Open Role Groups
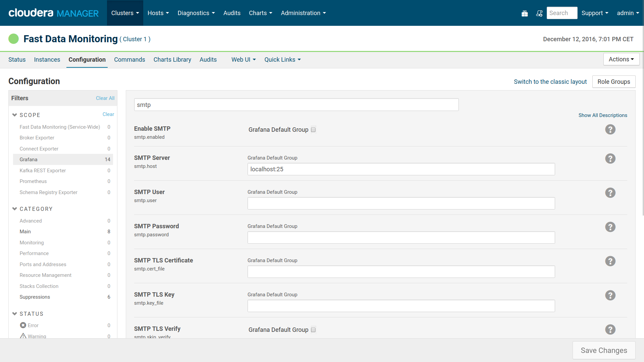The image size is (644, 362). (613, 82)
